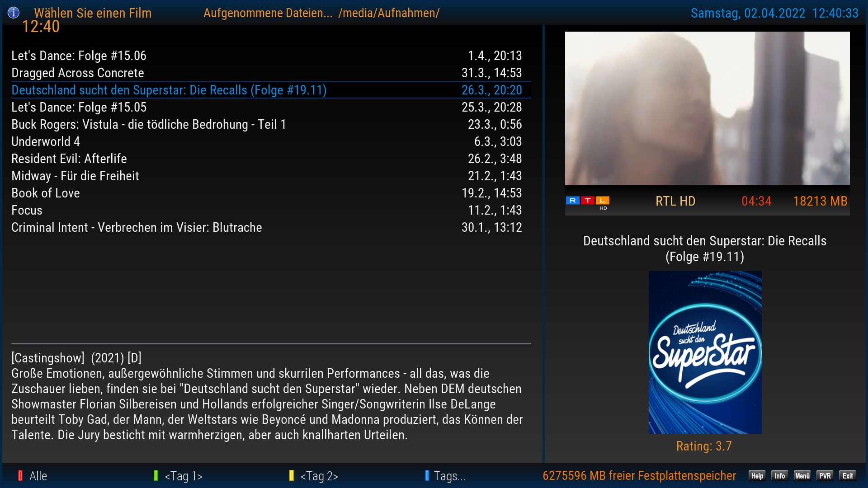Click the video preview thumbnail
Screen dimensions: 868x488
pos(707,108)
